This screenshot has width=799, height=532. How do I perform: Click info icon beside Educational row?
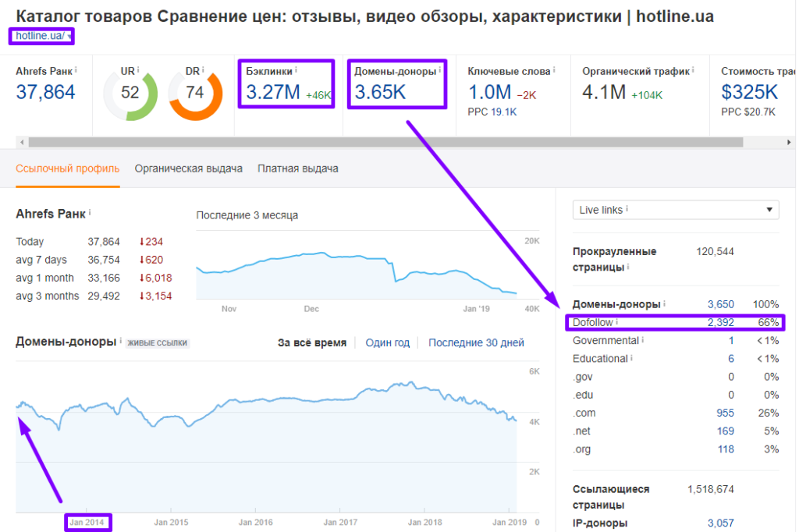coord(632,359)
